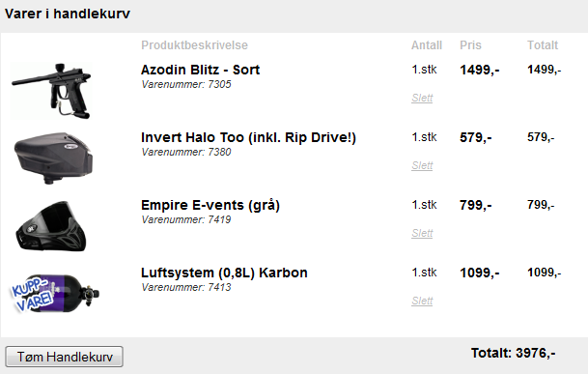Open the Empire E-vents mask image
The height and width of the screenshot is (374, 588).
[51, 226]
